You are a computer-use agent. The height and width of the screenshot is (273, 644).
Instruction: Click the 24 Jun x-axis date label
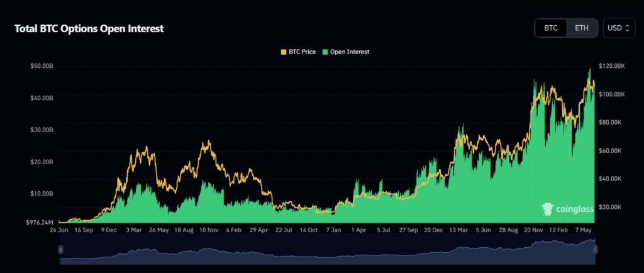click(x=60, y=230)
